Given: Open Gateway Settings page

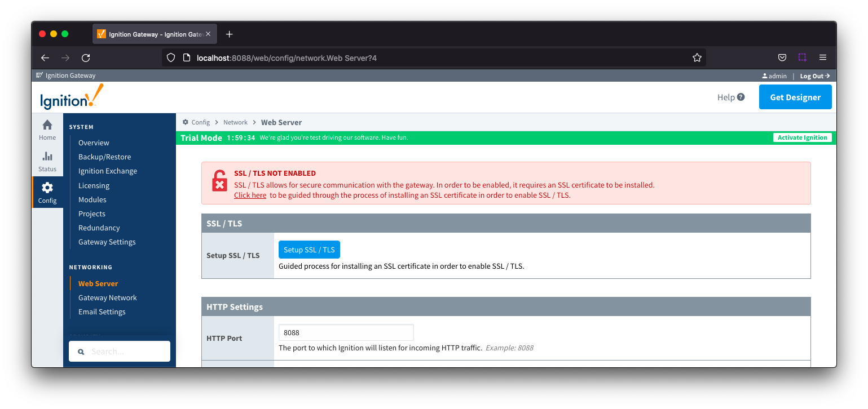Looking at the screenshot, I should 107,242.
